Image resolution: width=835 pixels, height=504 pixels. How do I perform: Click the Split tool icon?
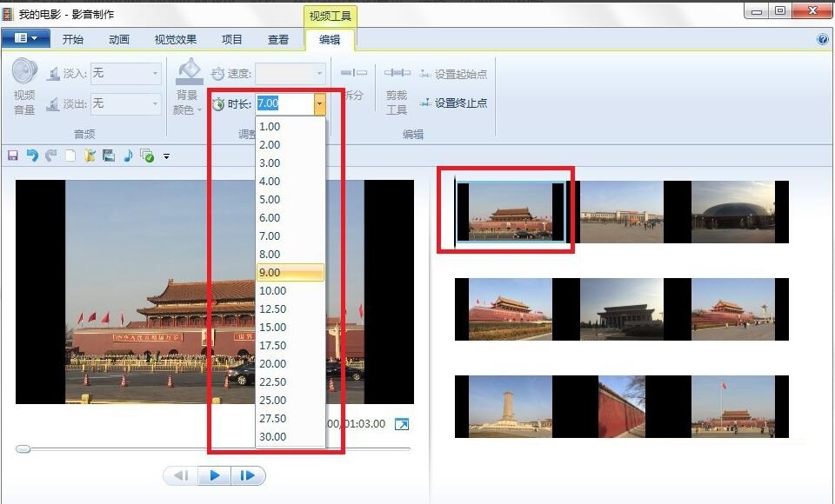coord(354,72)
